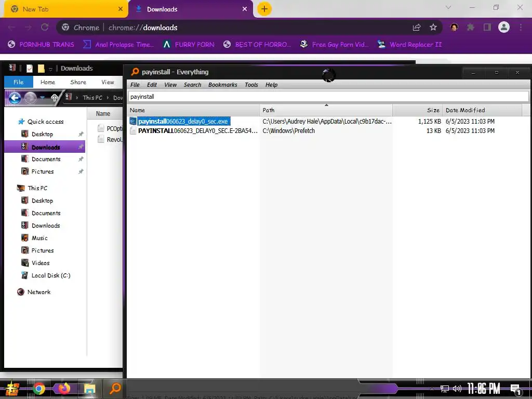Sort results by Name column header
This screenshot has width=532, height=399.
click(x=193, y=110)
